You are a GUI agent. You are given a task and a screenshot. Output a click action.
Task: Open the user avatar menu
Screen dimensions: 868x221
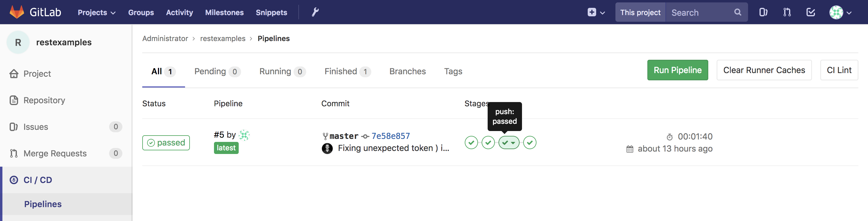click(x=840, y=12)
